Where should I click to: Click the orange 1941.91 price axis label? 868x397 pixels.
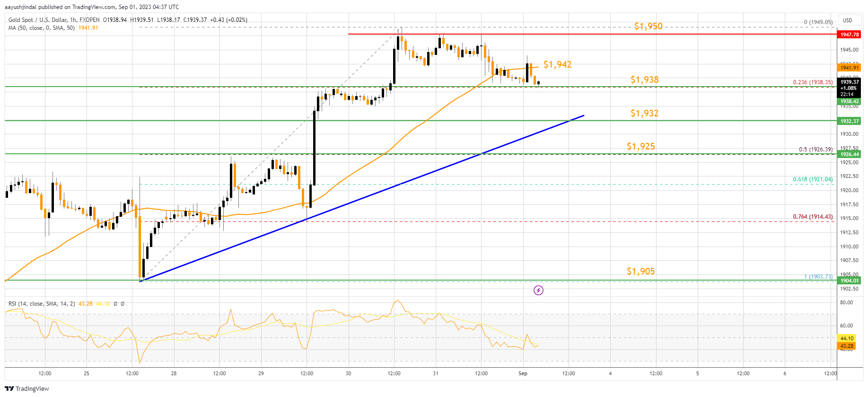click(x=850, y=68)
